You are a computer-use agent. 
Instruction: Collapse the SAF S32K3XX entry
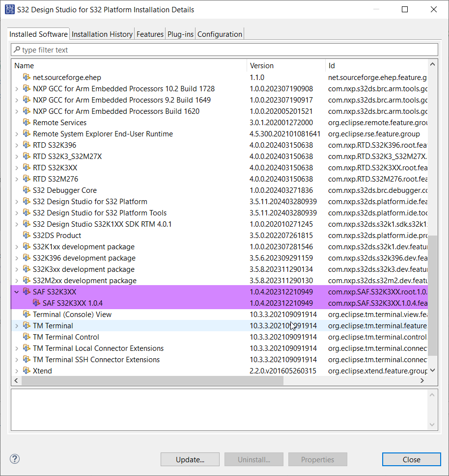pos(16,291)
